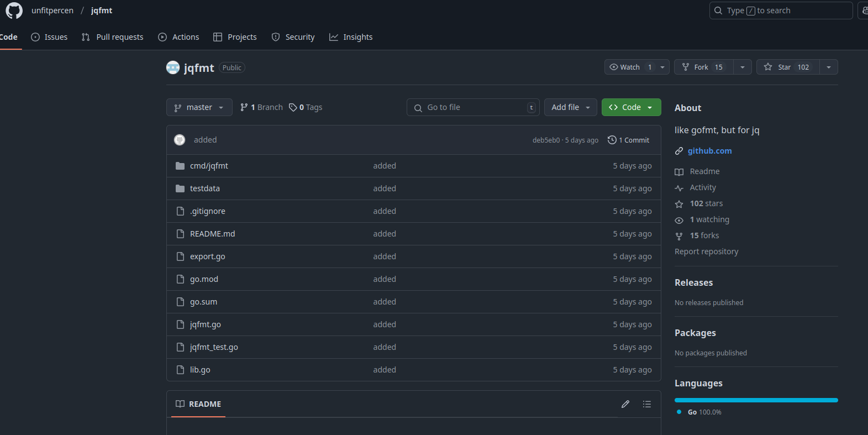868x435 pixels.
Task: Select the README tab
Action: coord(198,404)
